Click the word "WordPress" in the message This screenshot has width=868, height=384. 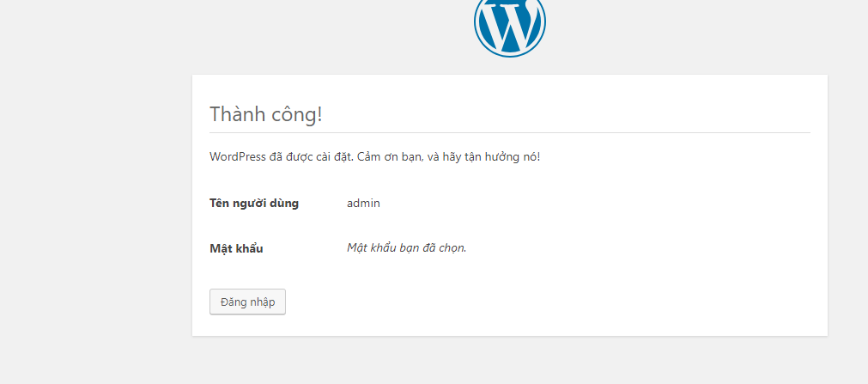point(238,157)
